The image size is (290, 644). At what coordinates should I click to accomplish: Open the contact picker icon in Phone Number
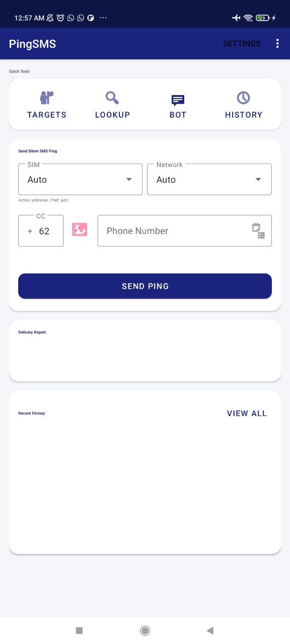pyautogui.click(x=258, y=231)
